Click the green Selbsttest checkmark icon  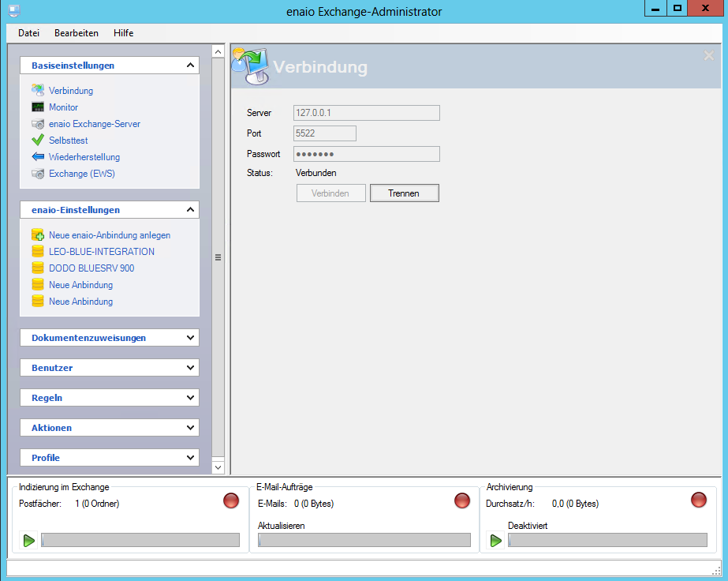click(x=38, y=141)
